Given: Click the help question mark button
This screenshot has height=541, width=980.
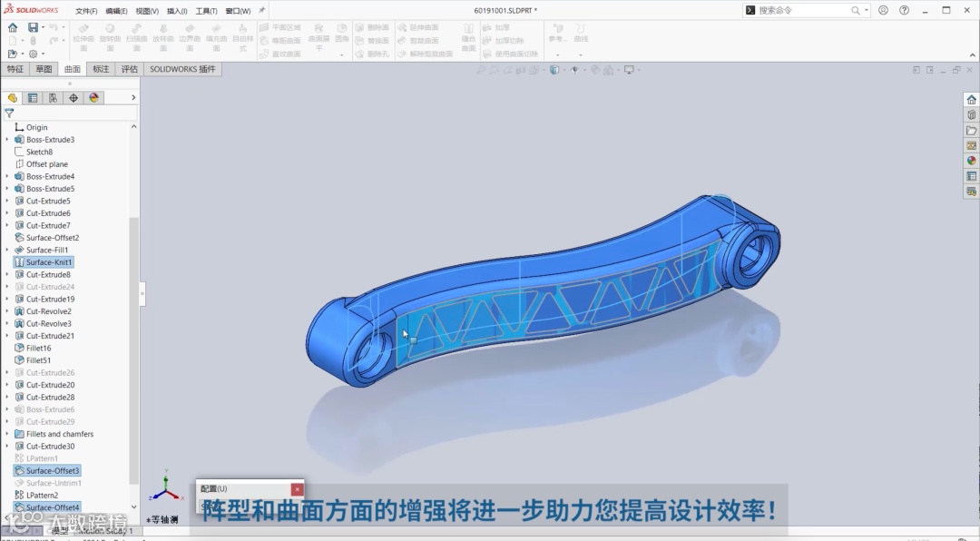Looking at the screenshot, I should click(904, 10).
